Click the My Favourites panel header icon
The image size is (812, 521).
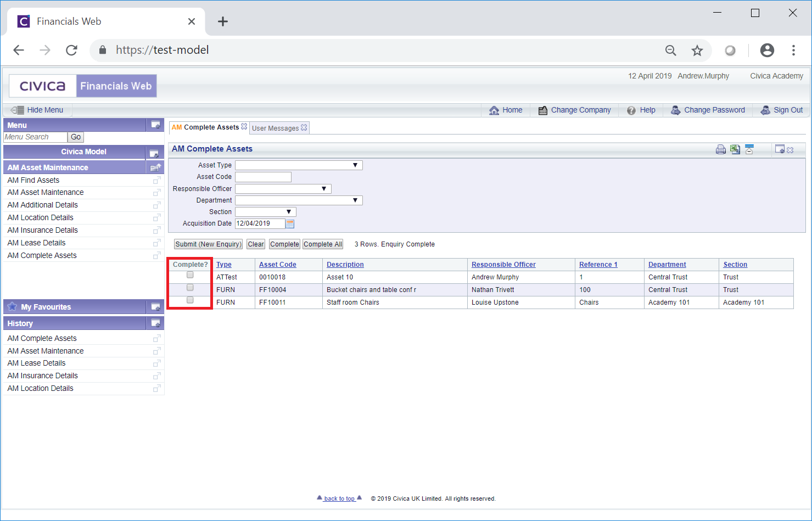[x=155, y=307]
